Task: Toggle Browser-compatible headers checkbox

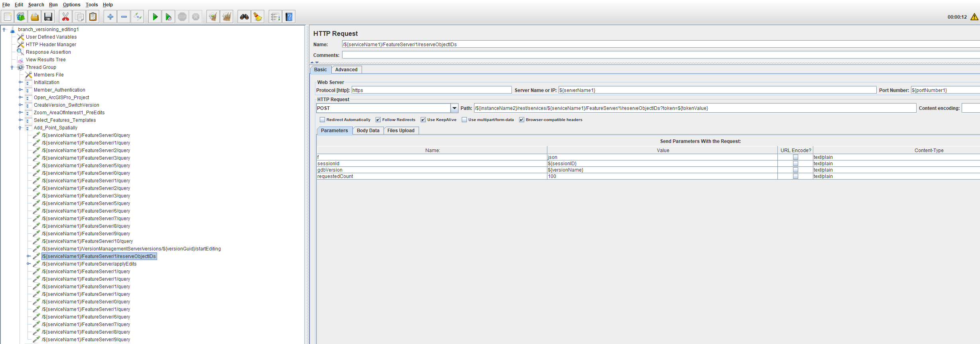Action: point(522,120)
